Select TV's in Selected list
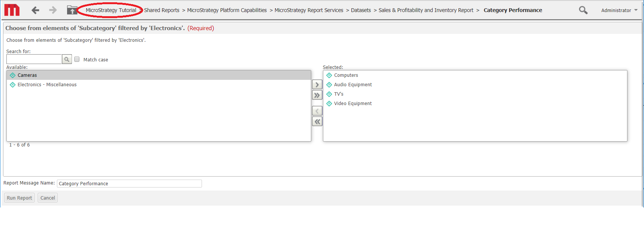Image resolution: width=644 pixels, height=244 pixels. pyautogui.click(x=475, y=94)
